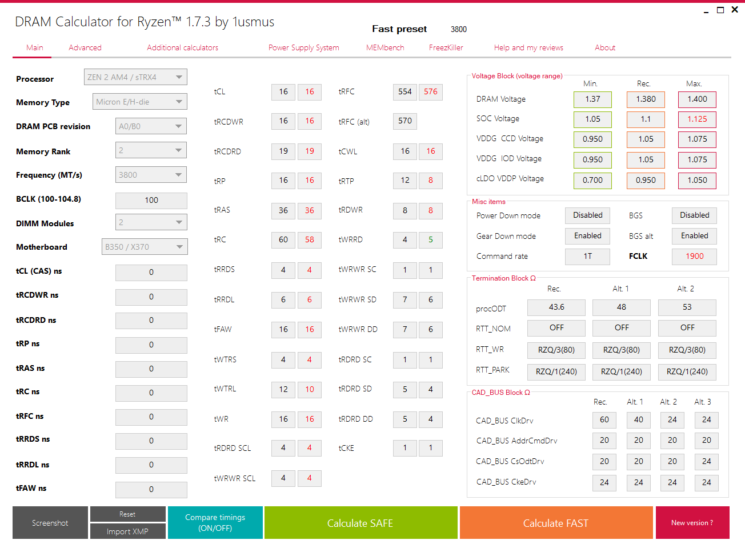Open the MEMbench tab
745x560 pixels.
tap(385, 47)
